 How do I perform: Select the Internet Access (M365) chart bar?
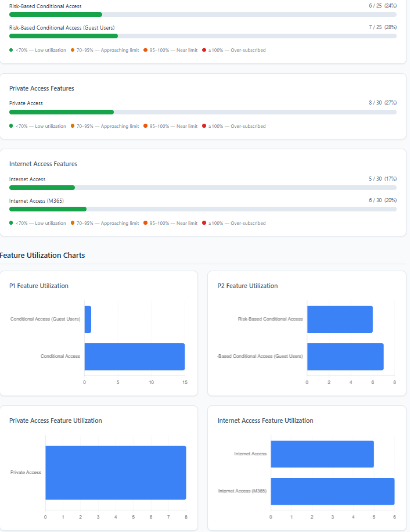332,491
